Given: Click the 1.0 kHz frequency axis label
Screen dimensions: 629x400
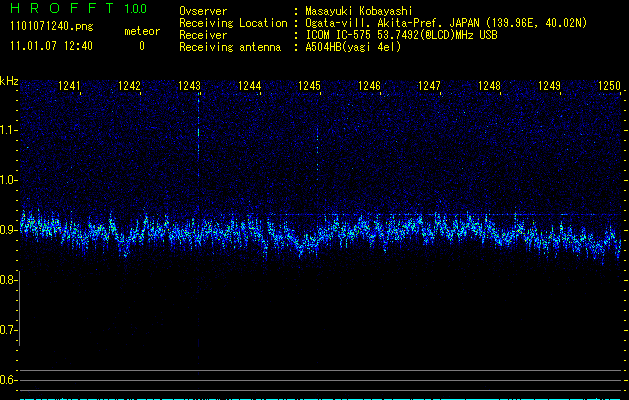Looking at the screenshot, I should tap(9, 180).
